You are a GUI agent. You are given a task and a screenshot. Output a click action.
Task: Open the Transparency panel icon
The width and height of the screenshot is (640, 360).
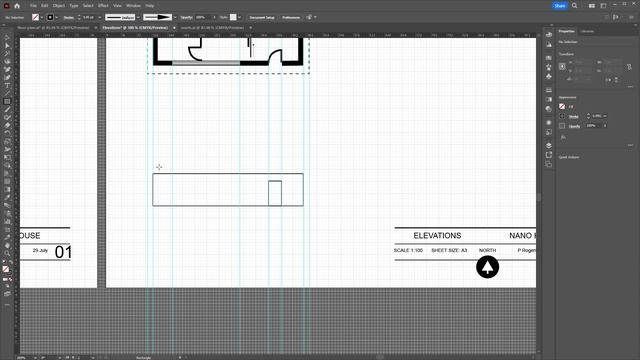tap(549, 109)
